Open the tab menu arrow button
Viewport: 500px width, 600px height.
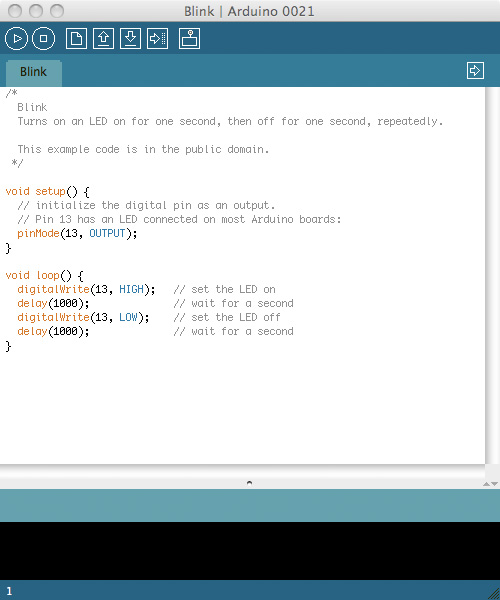point(475,70)
